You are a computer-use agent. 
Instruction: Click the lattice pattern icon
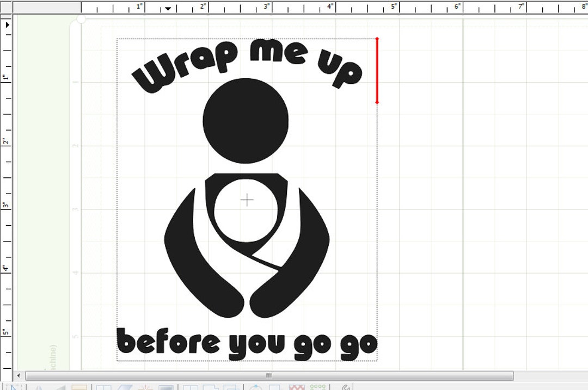point(296,387)
